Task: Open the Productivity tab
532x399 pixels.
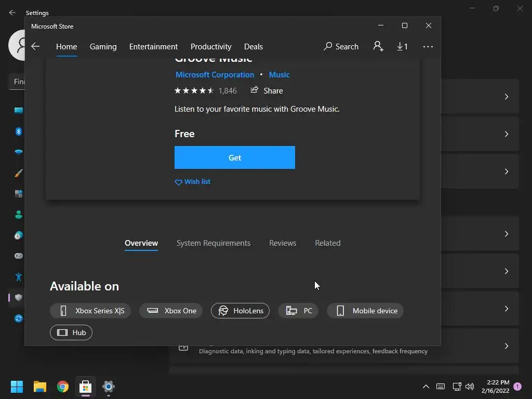Action: 211,46
